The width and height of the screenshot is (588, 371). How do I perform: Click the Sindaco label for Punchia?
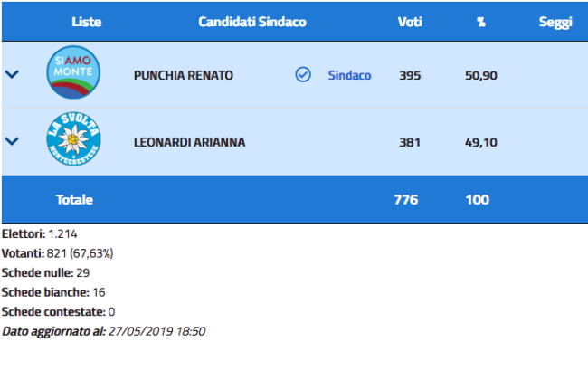pos(349,75)
